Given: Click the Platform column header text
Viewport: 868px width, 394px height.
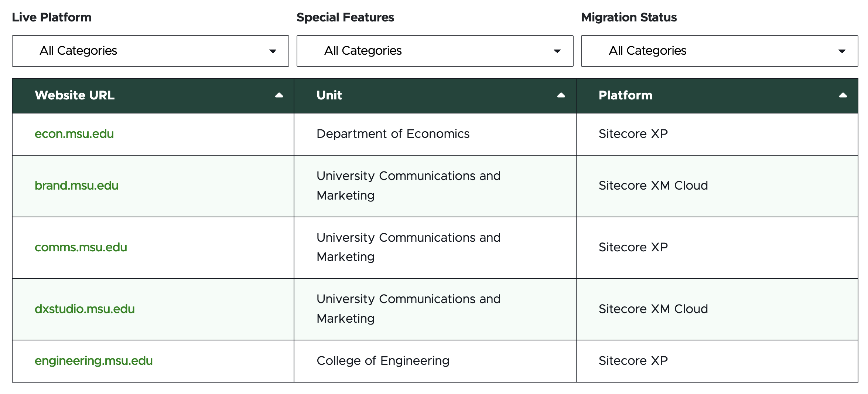Looking at the screenshot, I should tap(625, 95).
